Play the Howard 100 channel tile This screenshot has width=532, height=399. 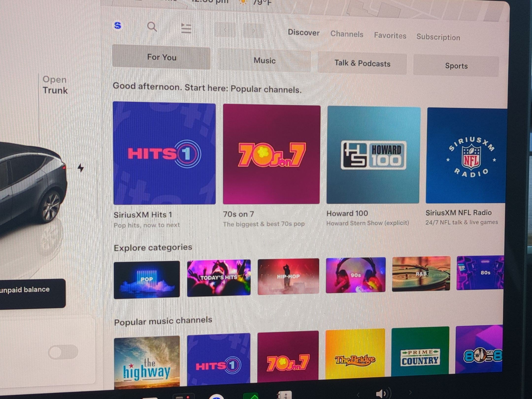click(x=373, y=155)
